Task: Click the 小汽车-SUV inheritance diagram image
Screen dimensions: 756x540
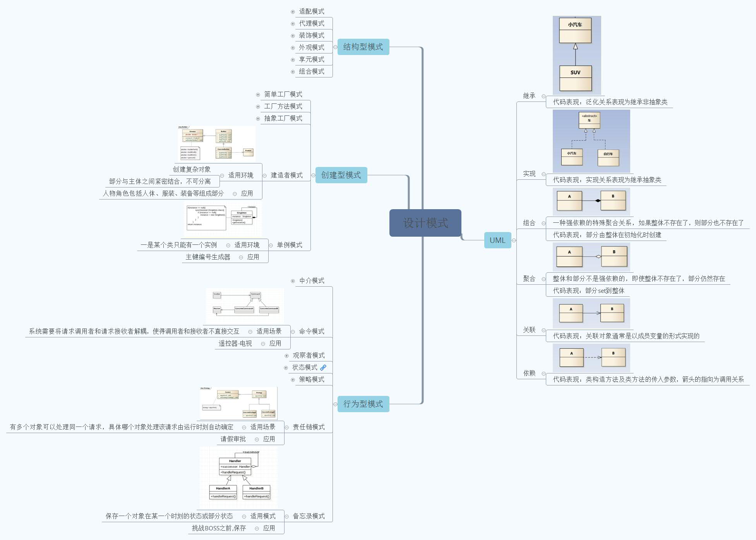Action: 577,55
